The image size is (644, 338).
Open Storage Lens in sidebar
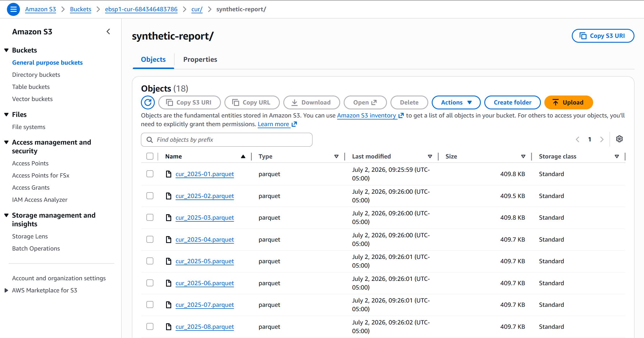coord(30,236)
